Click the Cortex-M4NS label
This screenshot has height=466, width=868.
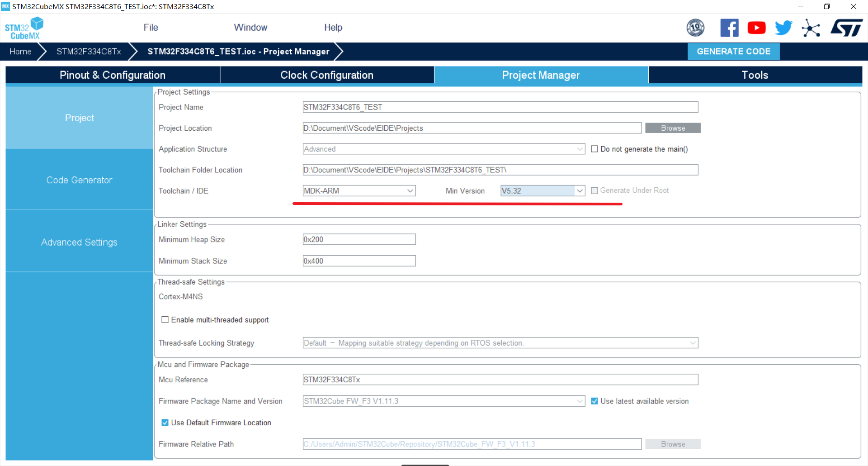pos(181,296)
